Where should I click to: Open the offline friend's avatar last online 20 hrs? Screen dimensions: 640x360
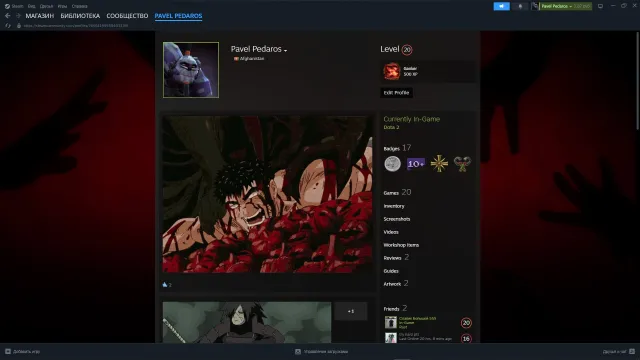391,338
